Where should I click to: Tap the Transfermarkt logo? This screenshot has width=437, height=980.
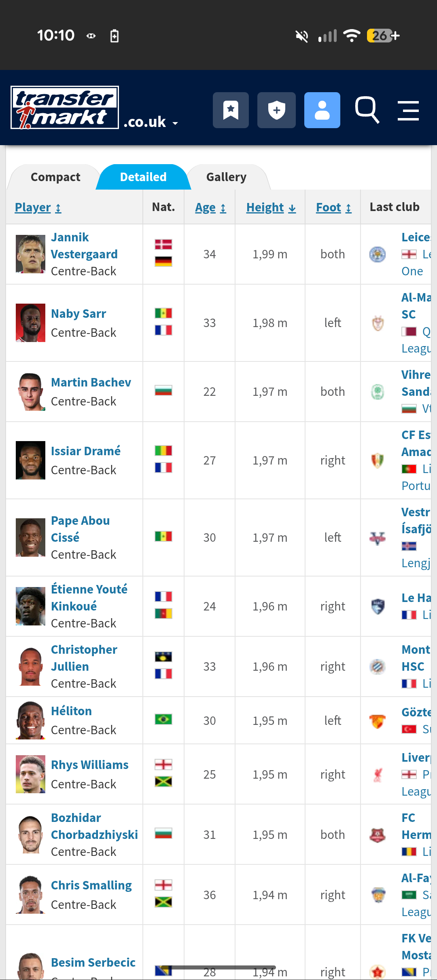tap(65, 108)
